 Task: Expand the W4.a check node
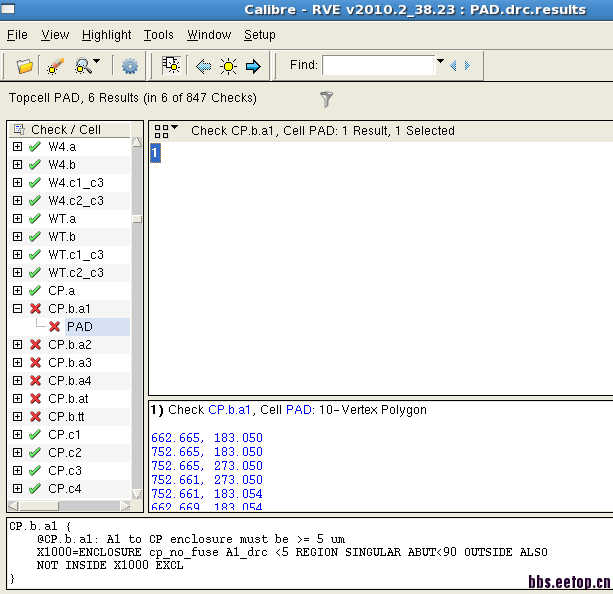(x=17, y=146)
